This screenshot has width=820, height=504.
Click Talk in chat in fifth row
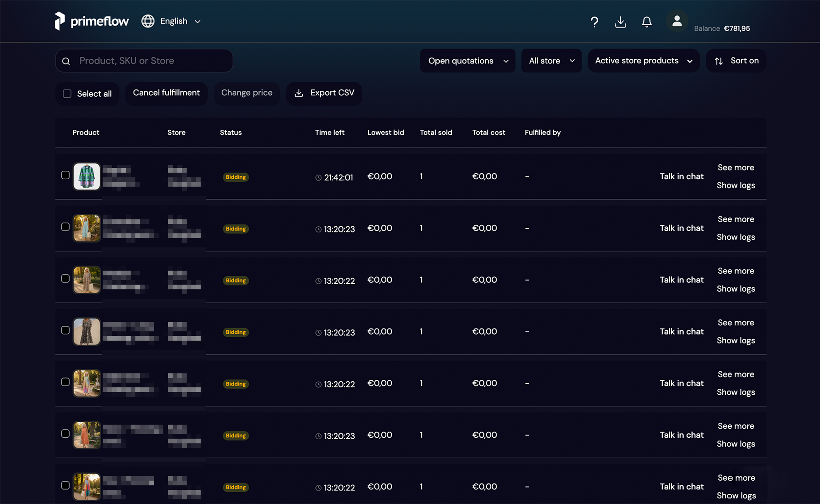pyautogui.click(x=681, y=383)
